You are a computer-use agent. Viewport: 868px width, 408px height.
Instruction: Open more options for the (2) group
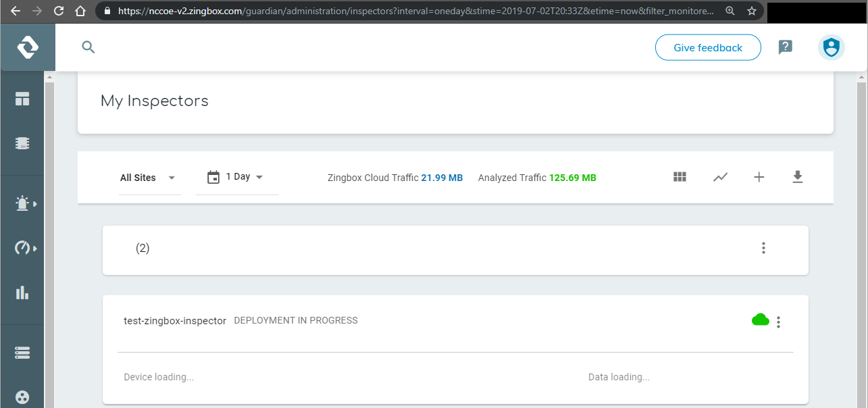(x=763, y=248)
